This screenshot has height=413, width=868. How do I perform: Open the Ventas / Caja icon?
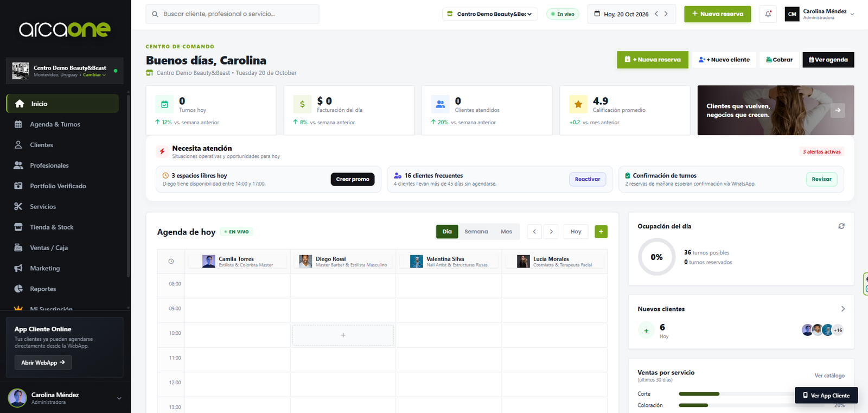click(x=18, y=247)
